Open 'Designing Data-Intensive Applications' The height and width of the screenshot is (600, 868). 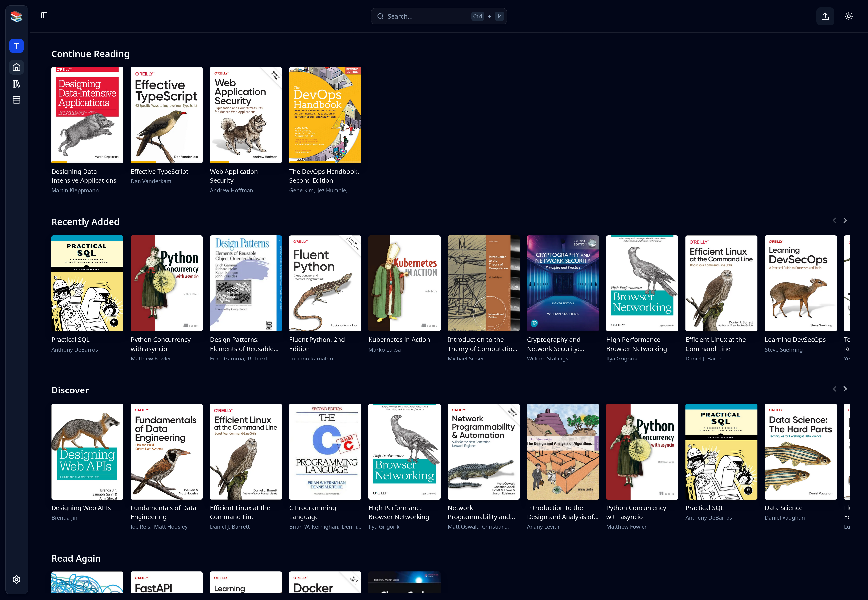point(87,115)
